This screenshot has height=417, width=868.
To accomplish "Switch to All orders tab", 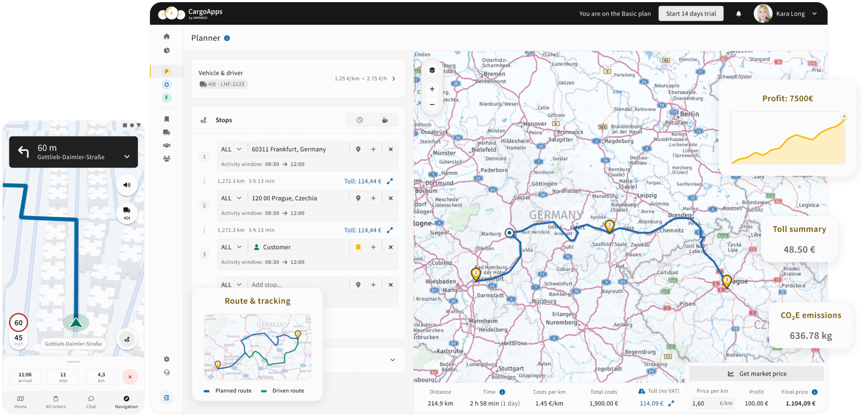I will coord(56,402).
